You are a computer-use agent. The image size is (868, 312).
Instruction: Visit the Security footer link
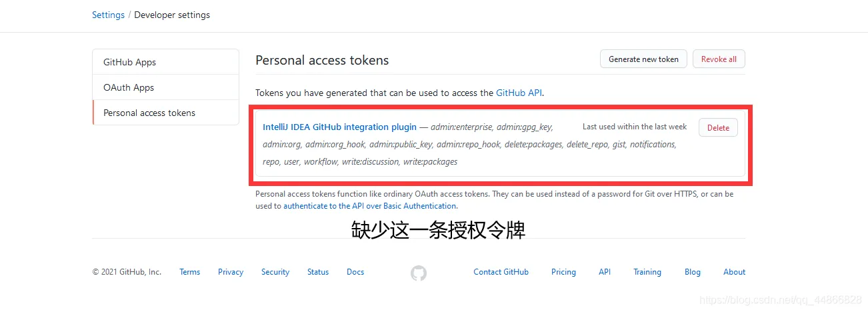[x=275, y=272]
